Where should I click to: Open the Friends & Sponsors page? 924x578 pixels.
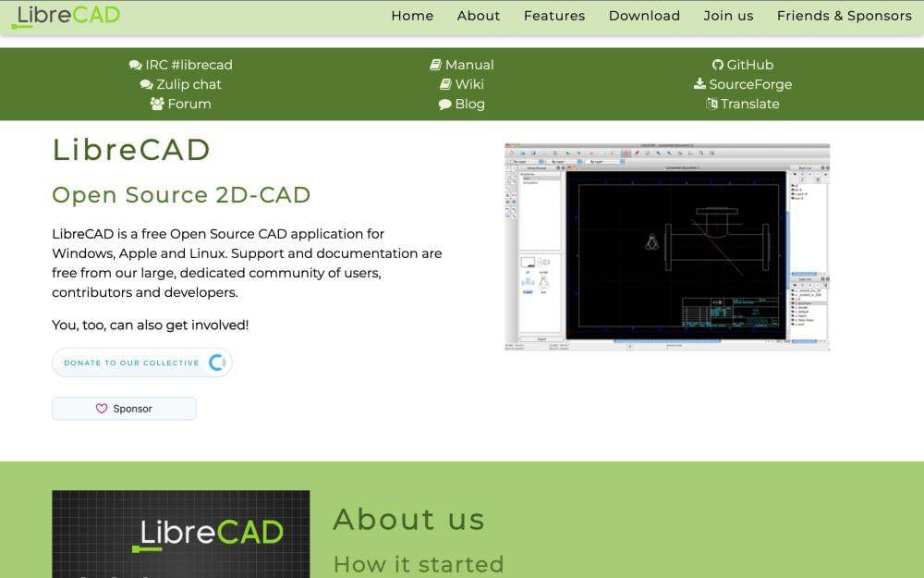(x=844, y=16)
